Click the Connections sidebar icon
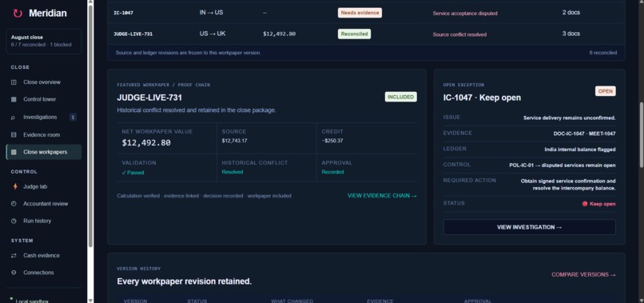This screenshot has width=644, height=303. (14, 273)
